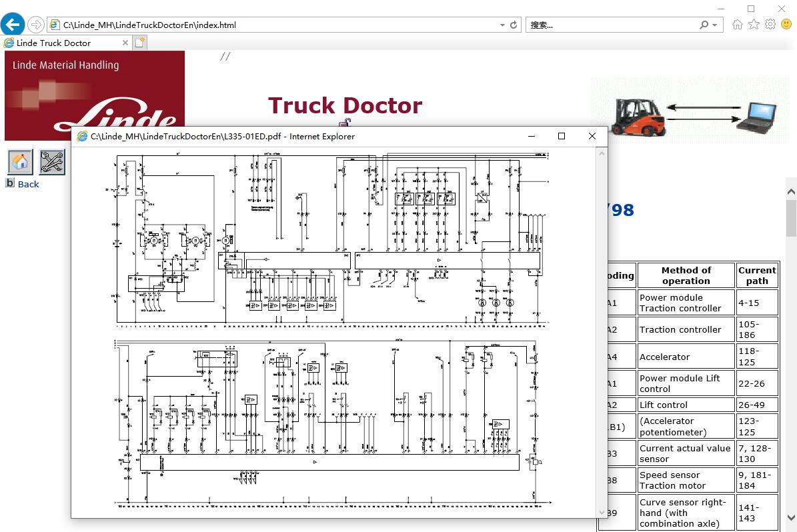Click the browser back arrow button
The width and height of the screenshot is (797, 532).
click(13, 24)
